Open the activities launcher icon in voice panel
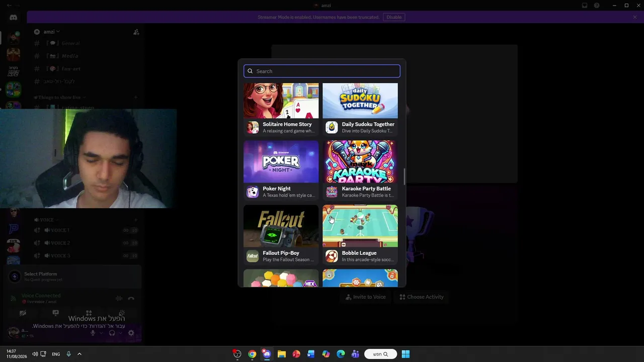This screenshot has width=644, height=362. pyautogui.click(x=89, y=313)
